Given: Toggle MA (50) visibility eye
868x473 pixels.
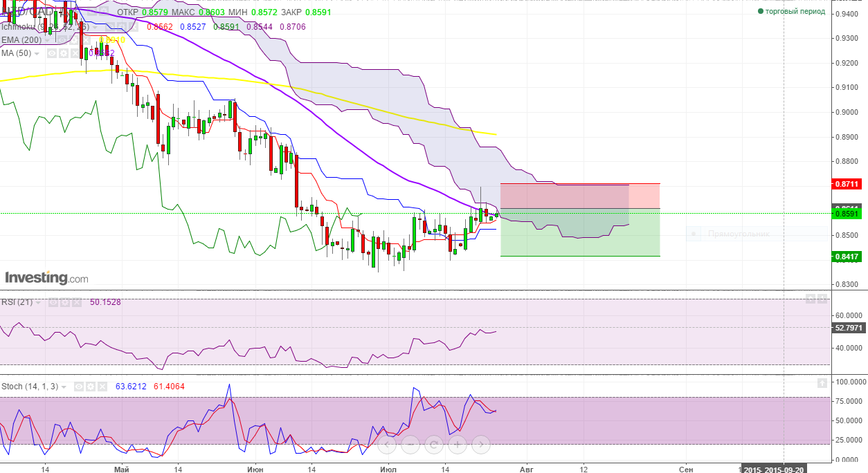Looking at the screenshot, I should pyautogui.click(x=52, y=53).
